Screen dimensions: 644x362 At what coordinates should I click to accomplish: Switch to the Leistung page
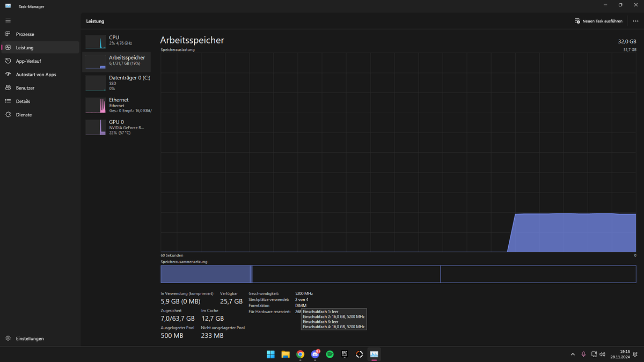pos(40,48)
